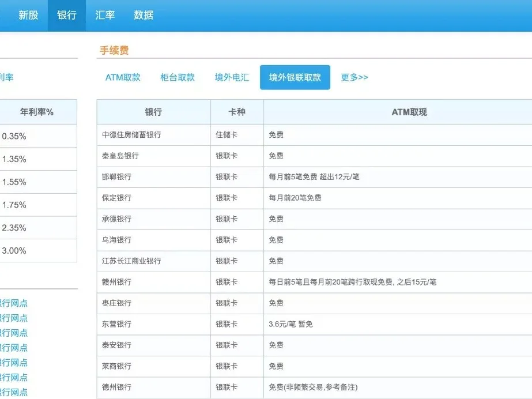Click the 江苏长江商业银行 row name

131,261
